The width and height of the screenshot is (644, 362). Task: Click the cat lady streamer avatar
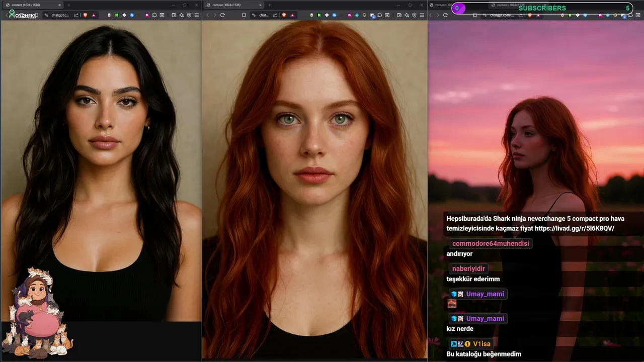click(x=38, y=313)
